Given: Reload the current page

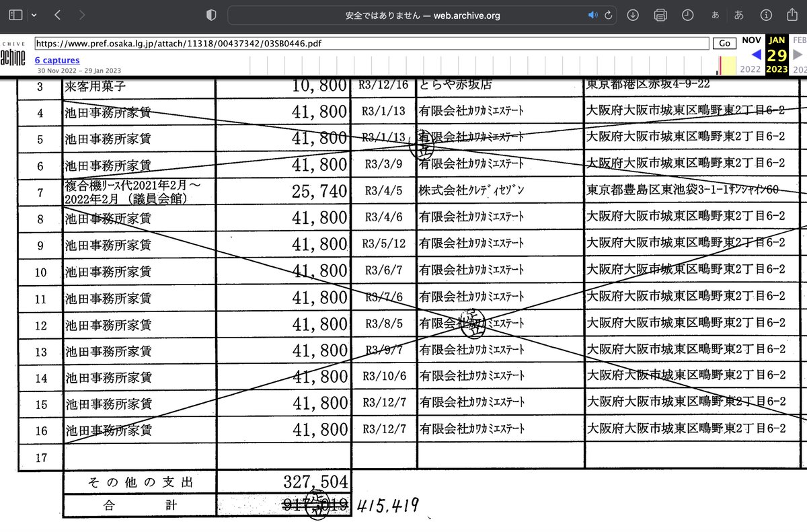Looking at the screenshot, I should tap(608, 15).
